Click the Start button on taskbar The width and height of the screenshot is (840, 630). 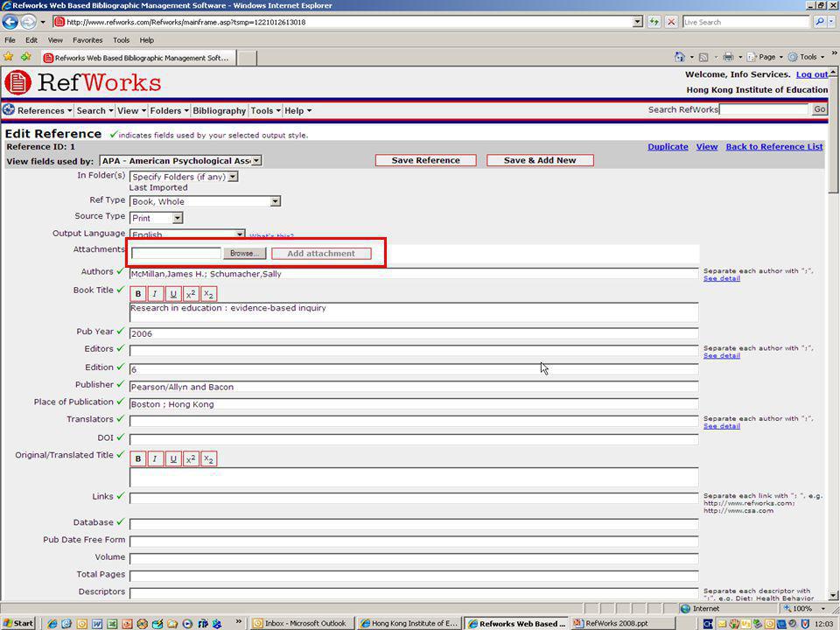coord(18,624)
